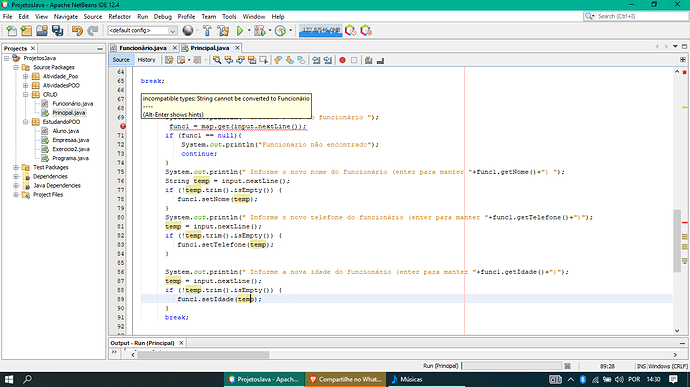Click the memory usage bar to force garbage collection

(x=321, y=31)
